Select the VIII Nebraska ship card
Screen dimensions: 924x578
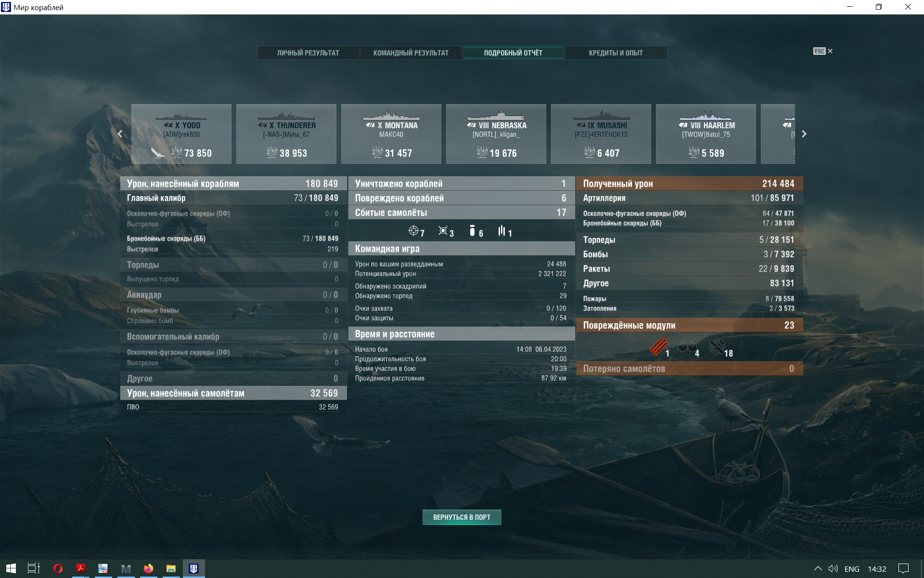(496, 134)
